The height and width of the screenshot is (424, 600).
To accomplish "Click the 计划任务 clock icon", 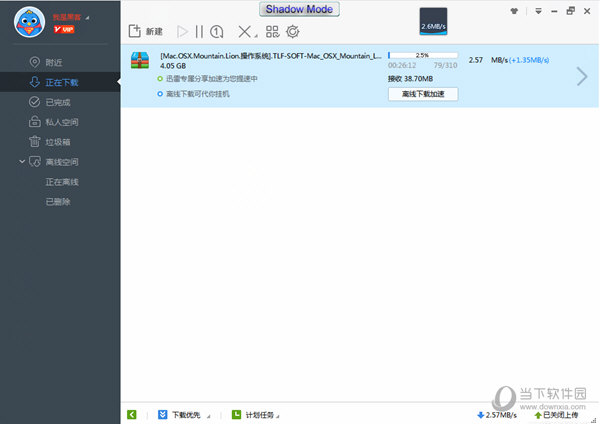I will click(236, 414).
